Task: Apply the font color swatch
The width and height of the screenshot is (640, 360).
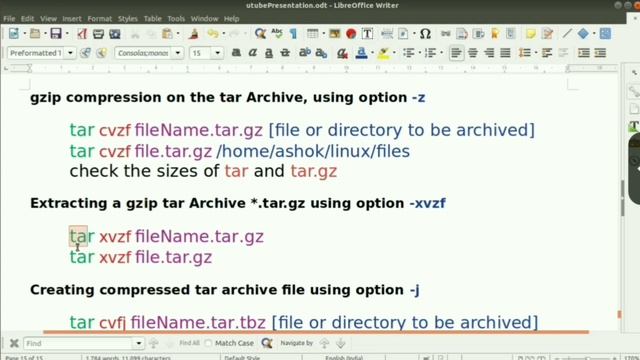Action: [361, 53]
